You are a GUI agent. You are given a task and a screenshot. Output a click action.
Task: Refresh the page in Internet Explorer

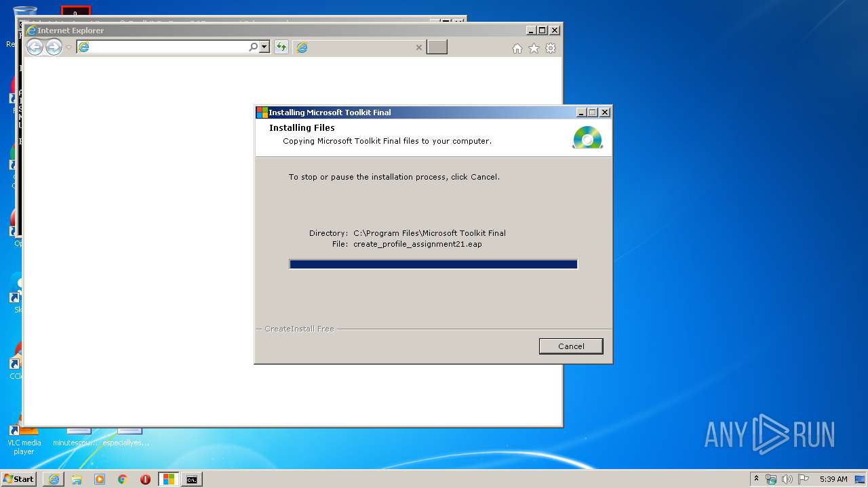(281, 47)
